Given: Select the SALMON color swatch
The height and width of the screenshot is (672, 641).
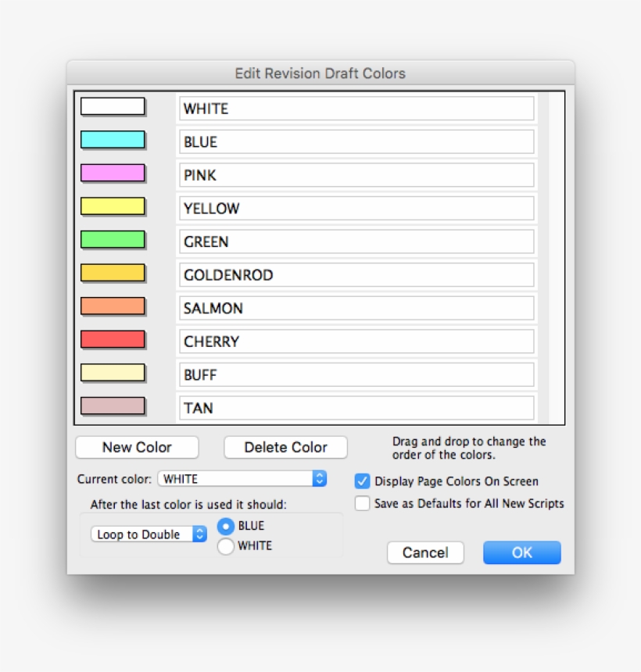Looking at the screenshot, I should tap(113, 306).
